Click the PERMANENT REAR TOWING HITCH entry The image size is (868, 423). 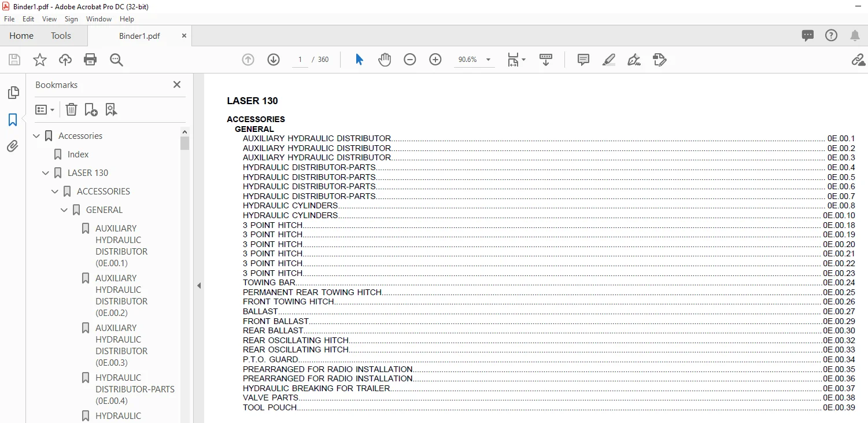point(549,292)
